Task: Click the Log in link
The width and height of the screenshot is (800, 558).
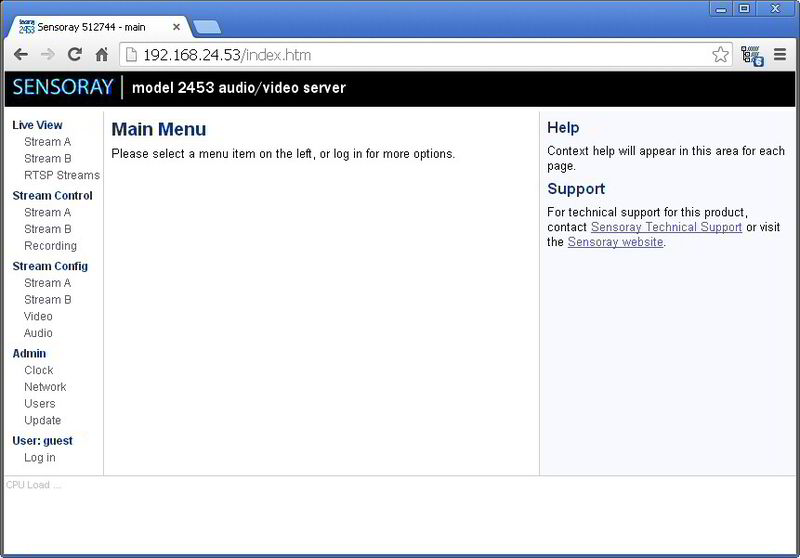Action: point(40,458)
